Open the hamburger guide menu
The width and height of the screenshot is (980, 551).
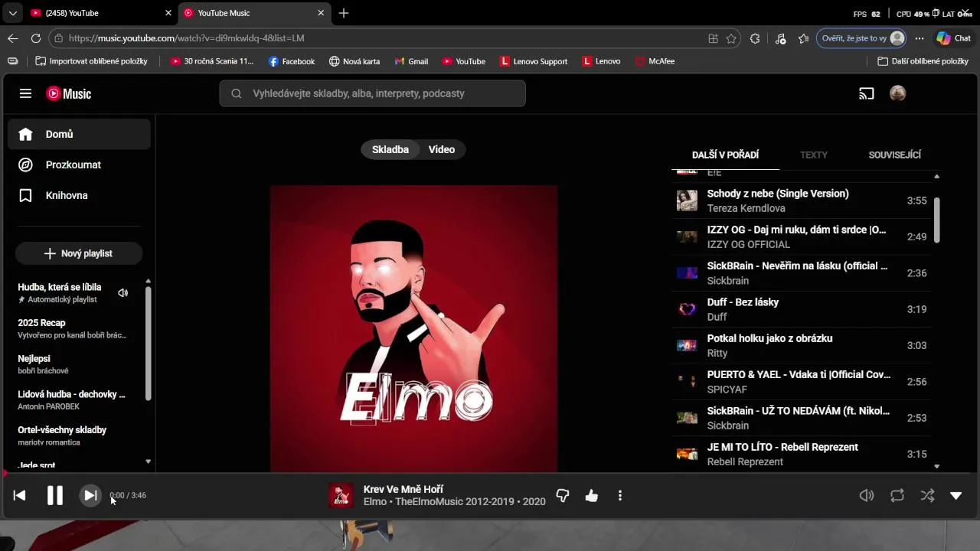(25, 93)
